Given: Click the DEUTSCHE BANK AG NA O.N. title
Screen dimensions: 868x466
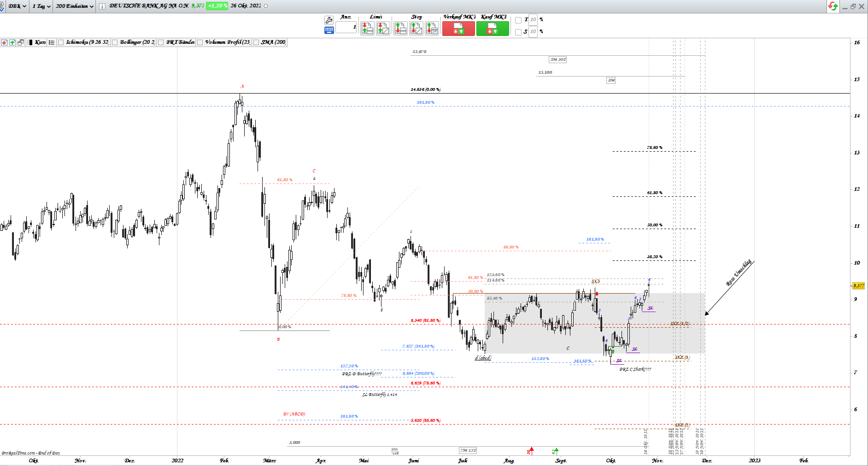Looking at the screenshot, I should click(x=149, y=6).
